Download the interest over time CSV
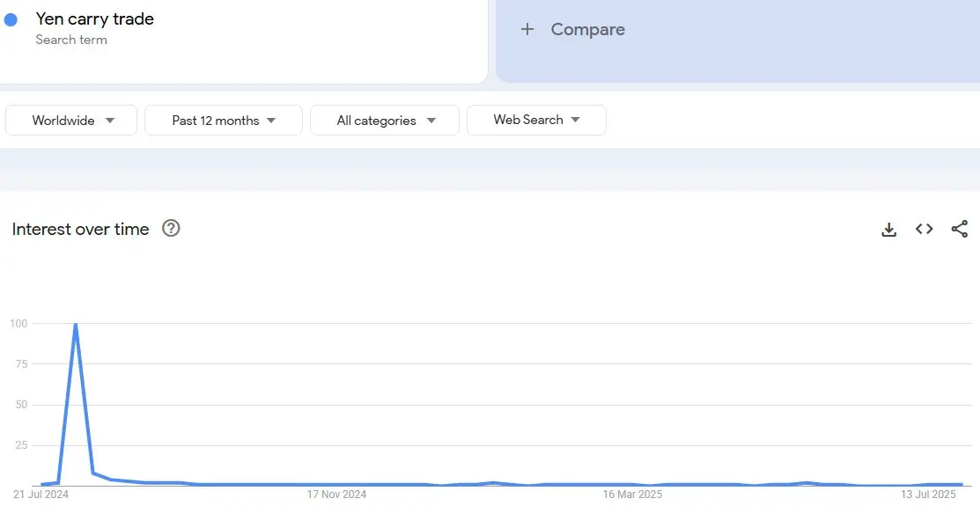Viewport: 980px width, 513px height. click(888, 230)
